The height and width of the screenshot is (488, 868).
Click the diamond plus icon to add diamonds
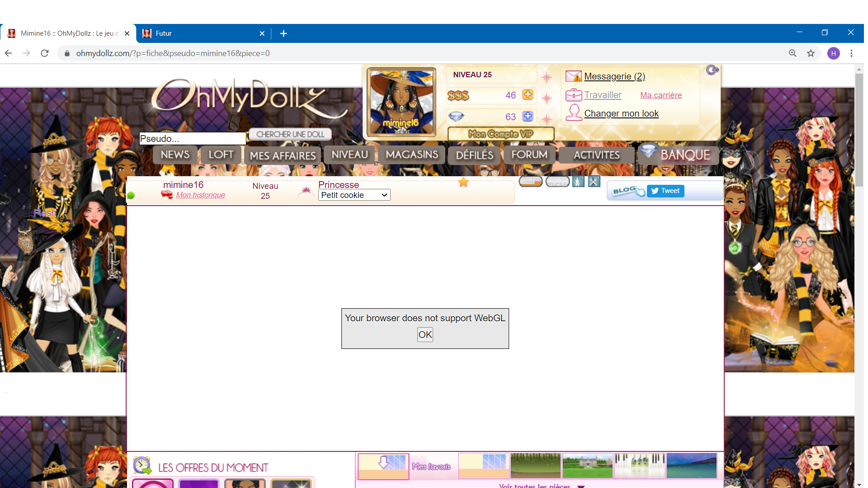(x=527, y=116)
